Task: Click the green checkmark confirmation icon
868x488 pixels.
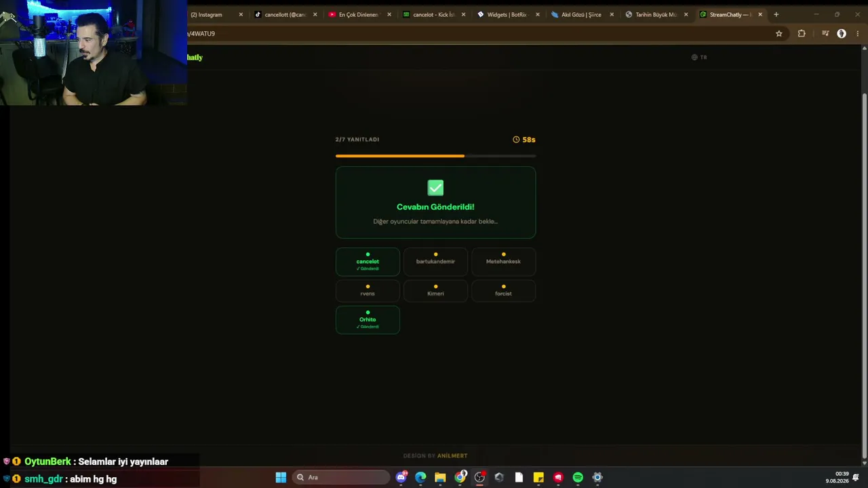Action: pyautogui.click(x=435, y=188)
